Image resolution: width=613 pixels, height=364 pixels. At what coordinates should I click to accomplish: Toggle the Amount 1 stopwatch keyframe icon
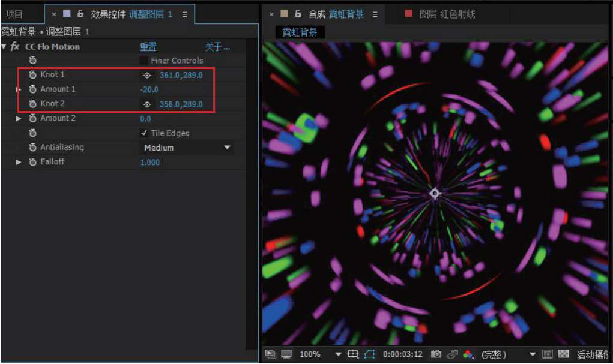tap(33, 89)
